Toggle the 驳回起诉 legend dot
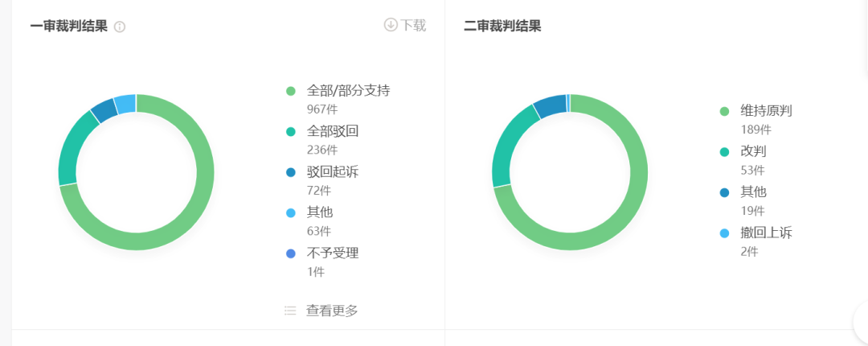The width and height of the screenshot is (868, 346). click(x=291, y=172)
